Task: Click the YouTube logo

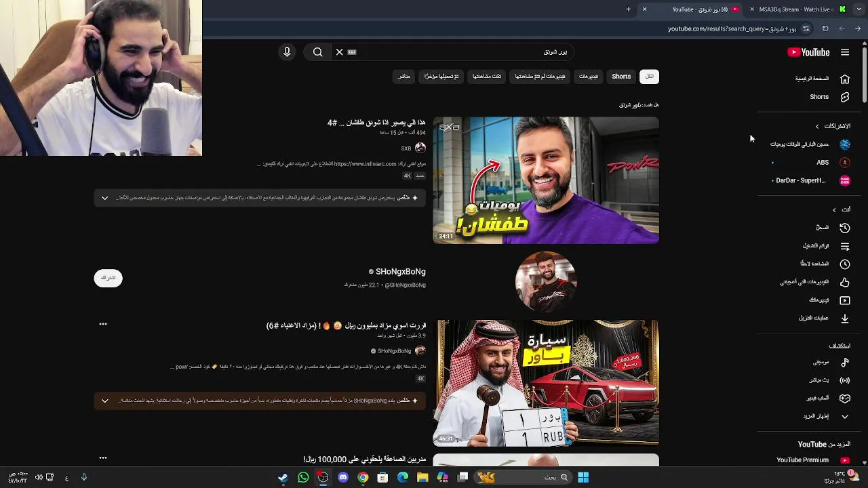Action: [x=808, y=52]
